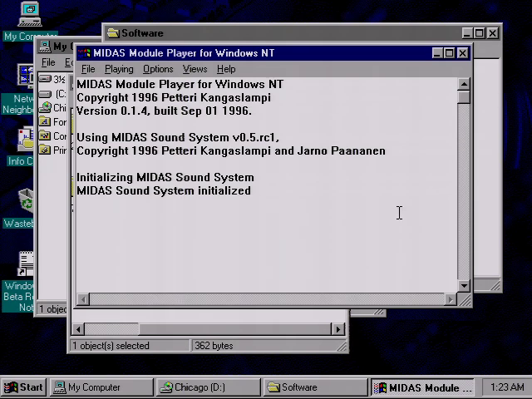The image size is (532, 399).
Task: Select the Network Neighborhood desktop icon
Action: [26, 75]
